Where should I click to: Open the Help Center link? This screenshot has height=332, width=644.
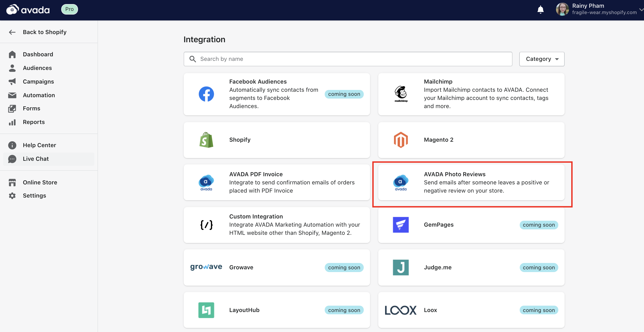(x=39, y=145)
